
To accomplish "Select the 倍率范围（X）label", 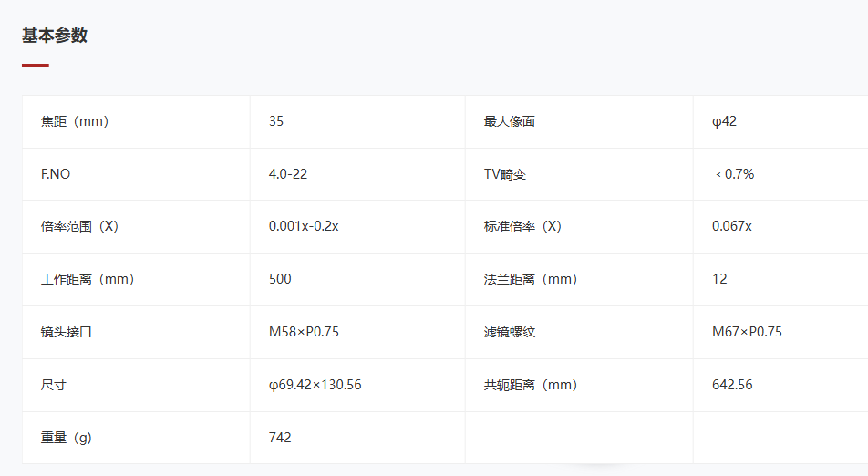I will coord(79,226).
